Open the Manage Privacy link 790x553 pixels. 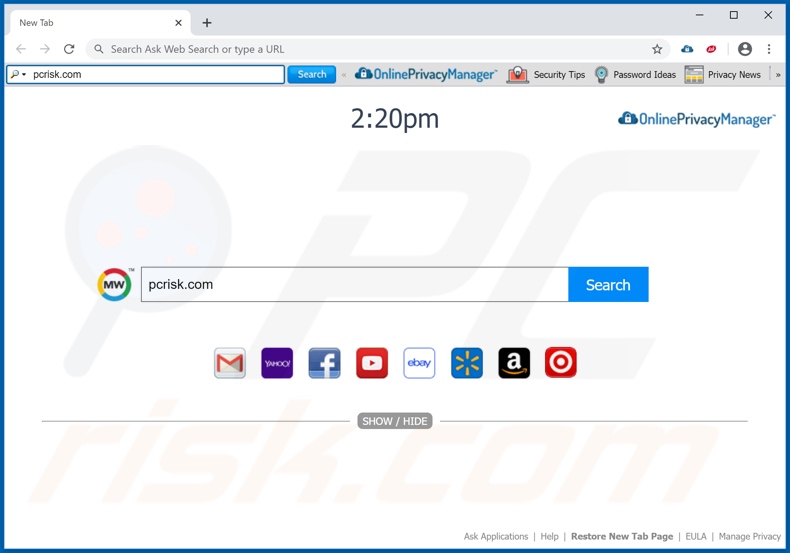pos(750,536)
